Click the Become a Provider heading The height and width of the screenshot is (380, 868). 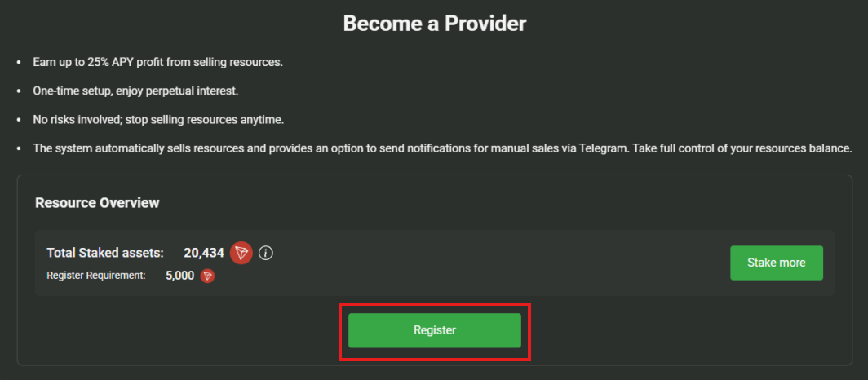coord(434,24)
